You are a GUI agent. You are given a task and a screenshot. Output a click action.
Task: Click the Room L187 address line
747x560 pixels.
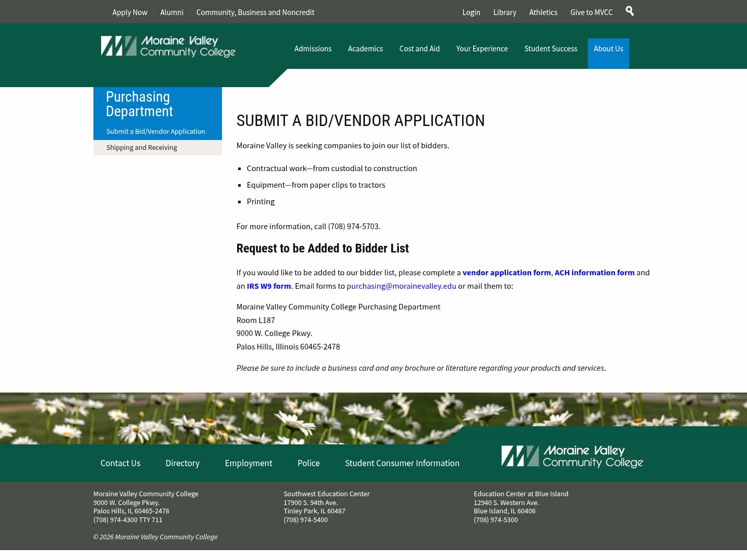click(256, 320)
